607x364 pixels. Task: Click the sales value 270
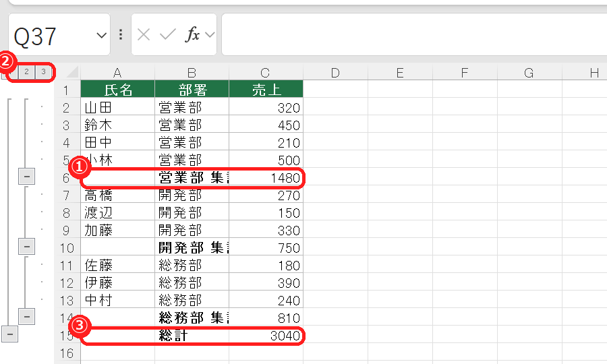(266, 195)
